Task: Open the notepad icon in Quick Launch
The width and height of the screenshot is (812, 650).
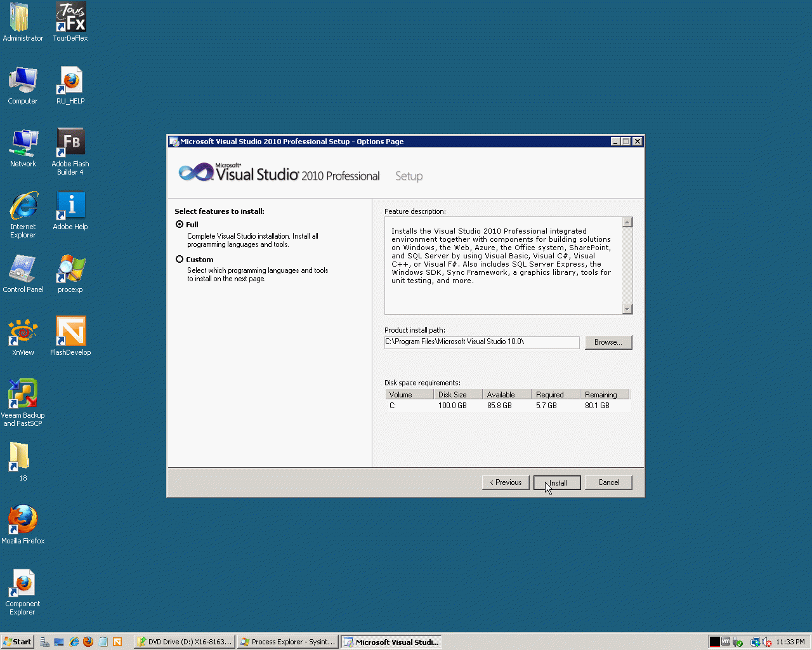Action: click(103, 642)
